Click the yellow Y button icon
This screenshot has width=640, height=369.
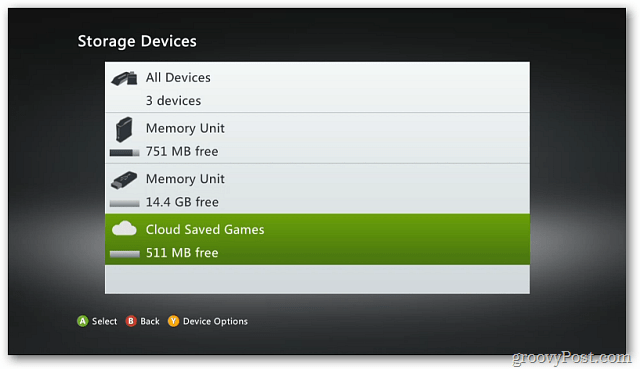pyautogui.click(x=173, y=321)
